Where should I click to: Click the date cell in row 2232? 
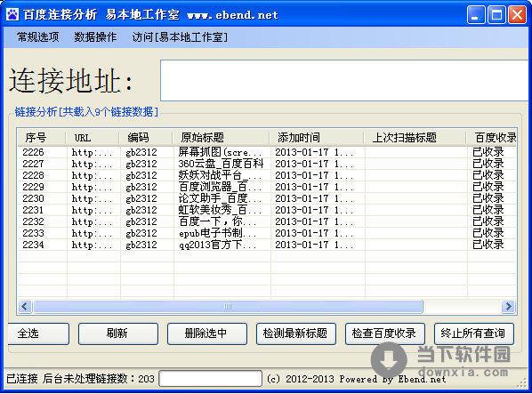tap(314, 221)
